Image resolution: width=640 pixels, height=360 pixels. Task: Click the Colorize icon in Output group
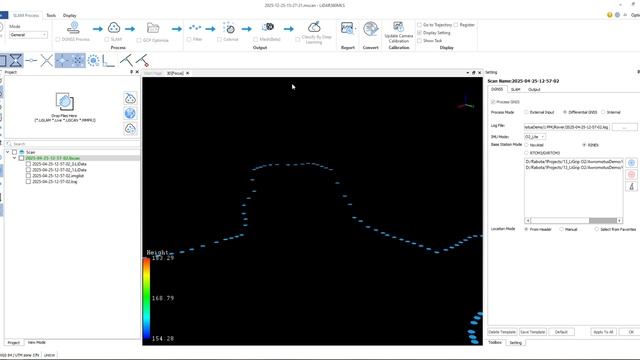tap(229, 27)
